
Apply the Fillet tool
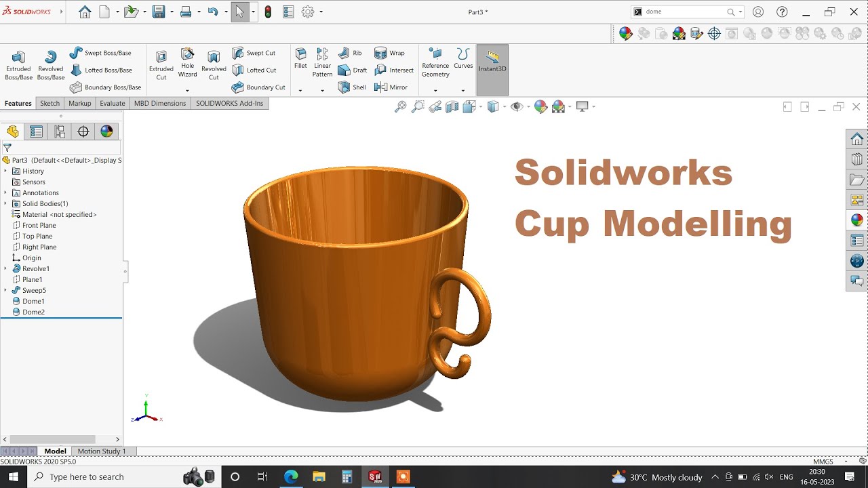point(300,59)
